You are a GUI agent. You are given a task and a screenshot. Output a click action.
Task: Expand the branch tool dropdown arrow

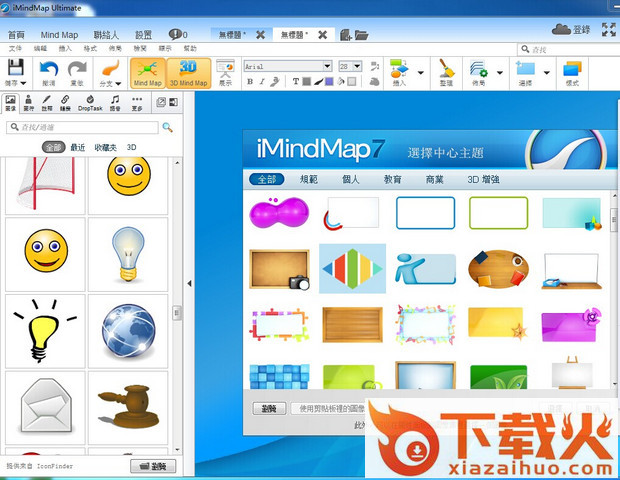[118, 83]
